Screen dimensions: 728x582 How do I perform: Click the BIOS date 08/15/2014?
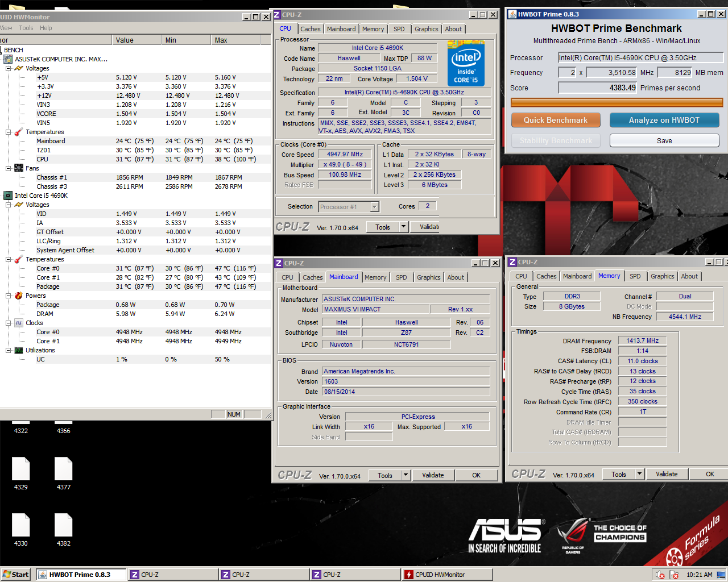[406, 392]
